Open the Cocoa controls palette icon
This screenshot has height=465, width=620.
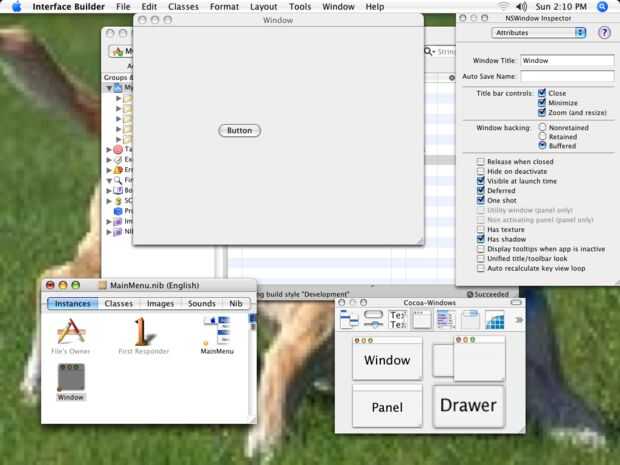click(x=373, y=319)
